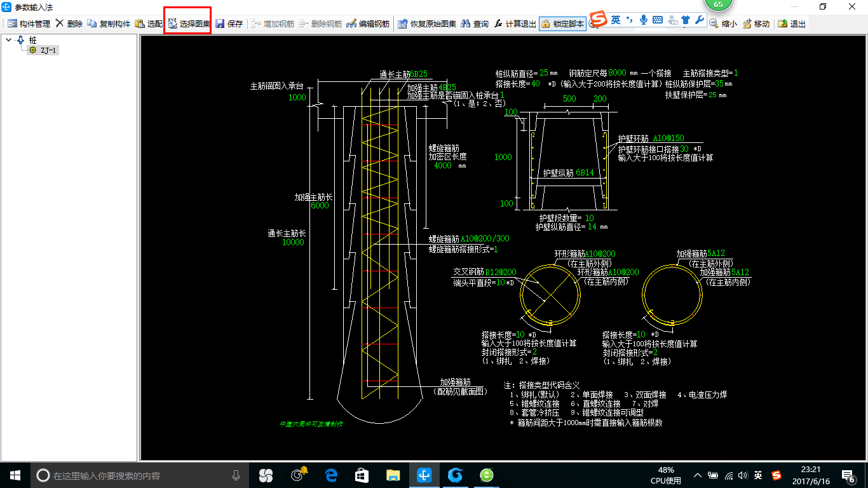Click 计算退出 calculate and exit
This screenshot has height=488, width=868.
point(515,24)
